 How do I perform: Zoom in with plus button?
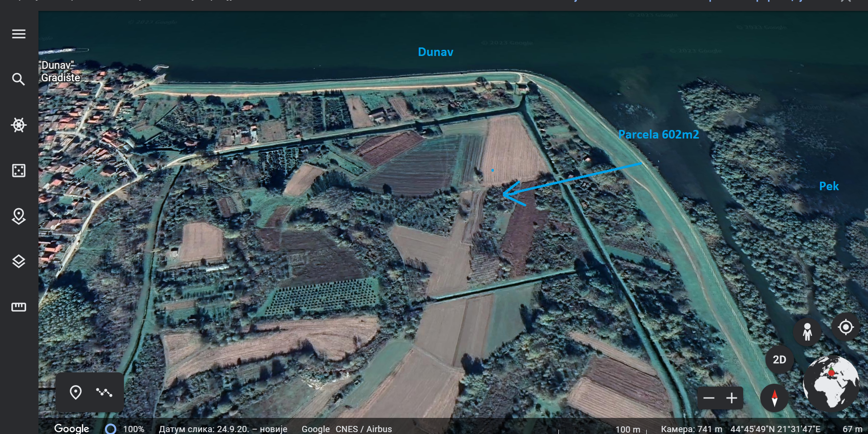pos(732,398)
